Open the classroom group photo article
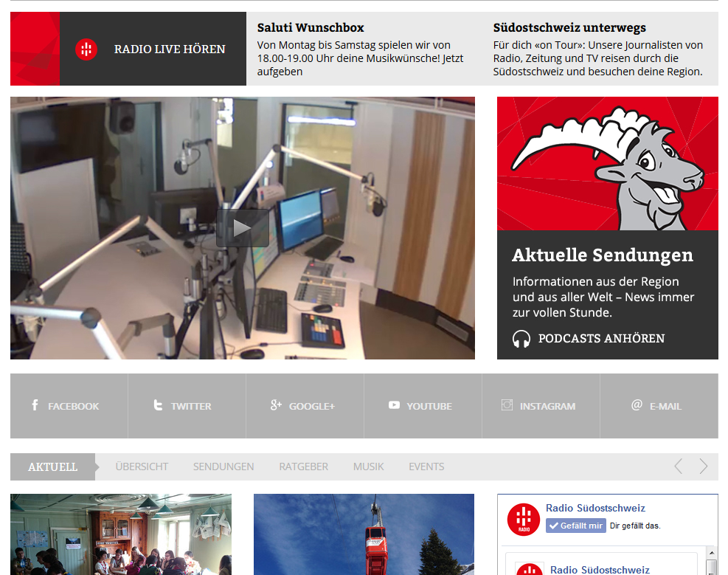Screen dimensions: 728x575 coord(121,534)
